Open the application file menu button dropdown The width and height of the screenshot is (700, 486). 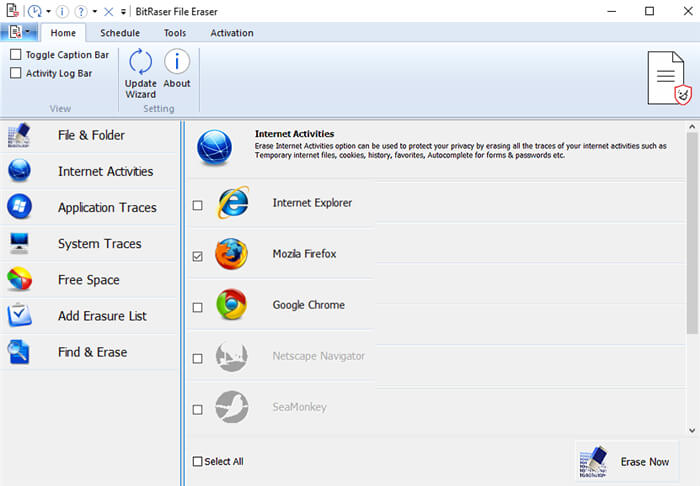coord(19,32)
